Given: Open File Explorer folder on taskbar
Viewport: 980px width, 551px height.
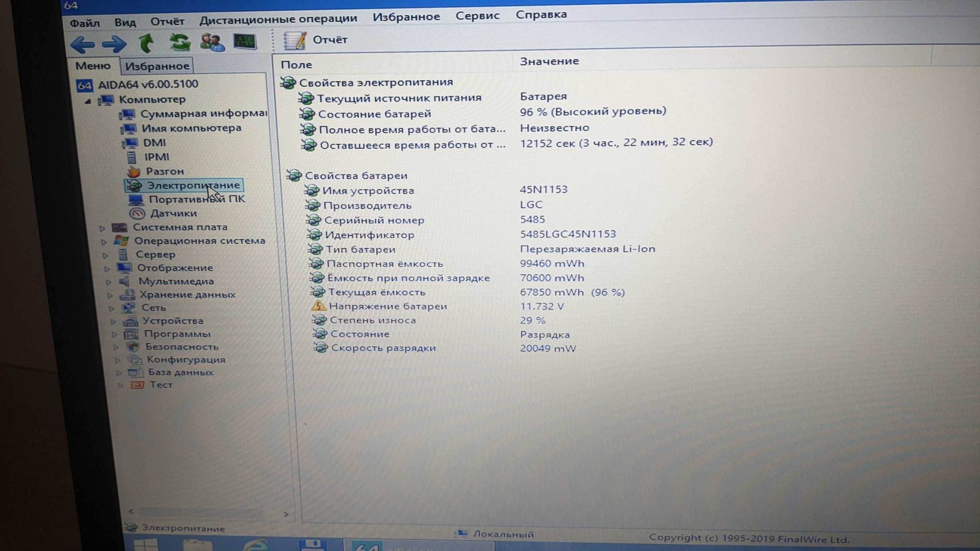Looking at the screenshot, I should (x=198, y=545).
